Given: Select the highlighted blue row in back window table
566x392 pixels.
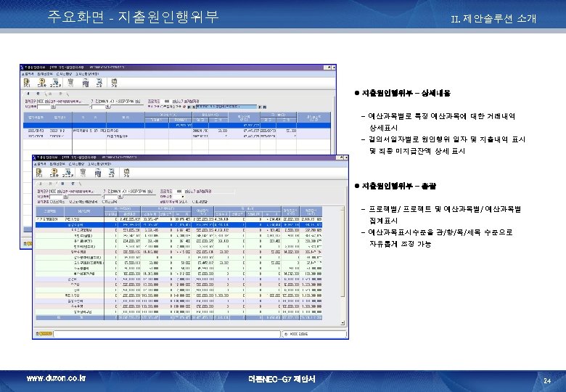Looking at the screenshot, I should 177,126.
